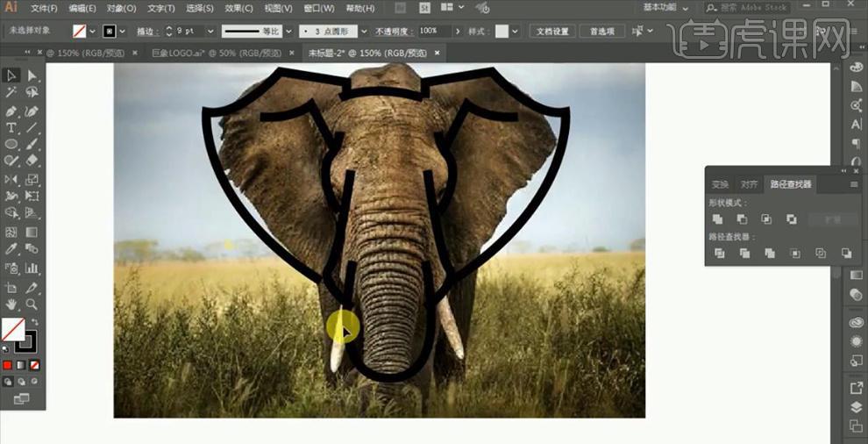Select the Paintbrush tool
This screenshot has height=444, width=868.
(x=32, y=144)
